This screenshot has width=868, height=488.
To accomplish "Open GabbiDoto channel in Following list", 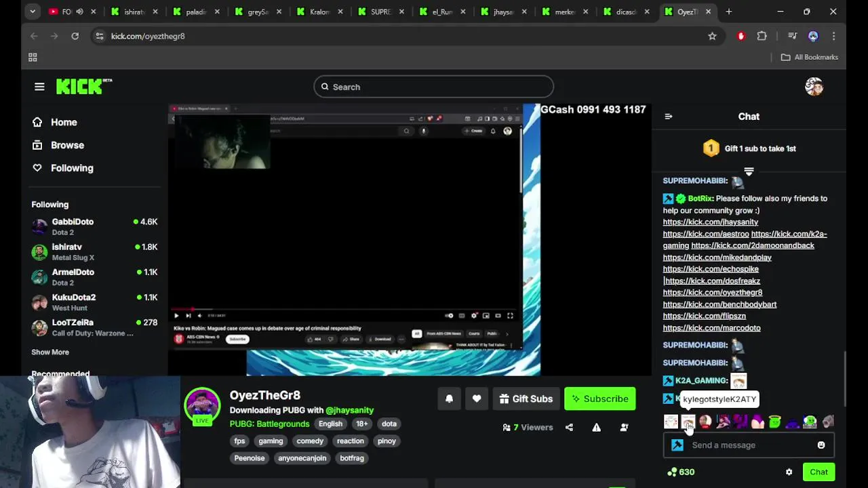I will click(x=94, y=226).
